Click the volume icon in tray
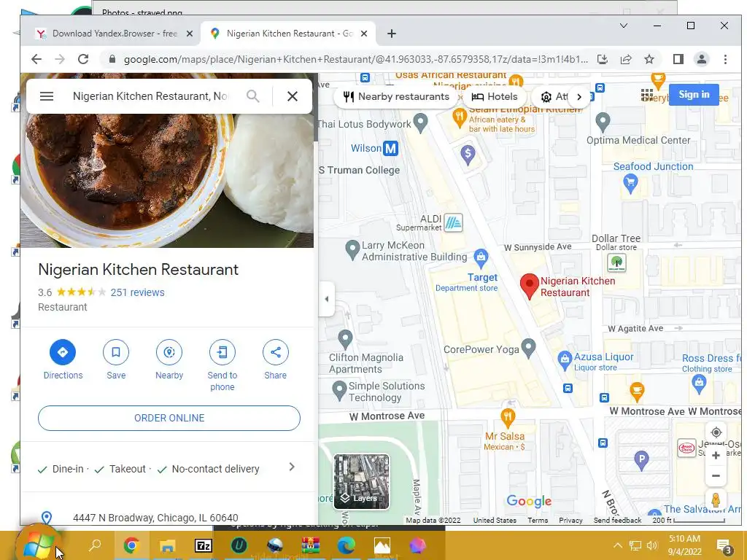This screenshot has height=560, width=747. point(651,545)
